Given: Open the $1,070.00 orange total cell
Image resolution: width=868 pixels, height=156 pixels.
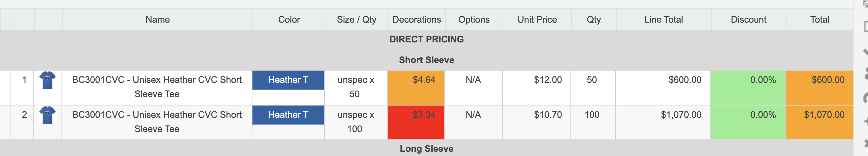Looking at the screenshot, I should pyautogui.click(x=824, y=115).
